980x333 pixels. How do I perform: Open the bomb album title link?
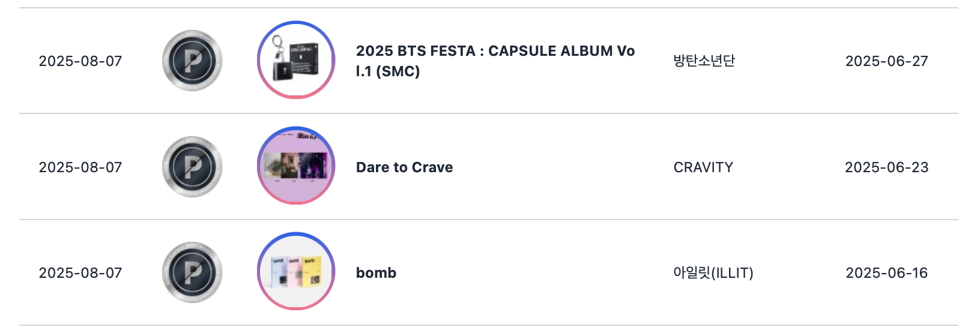376,273
